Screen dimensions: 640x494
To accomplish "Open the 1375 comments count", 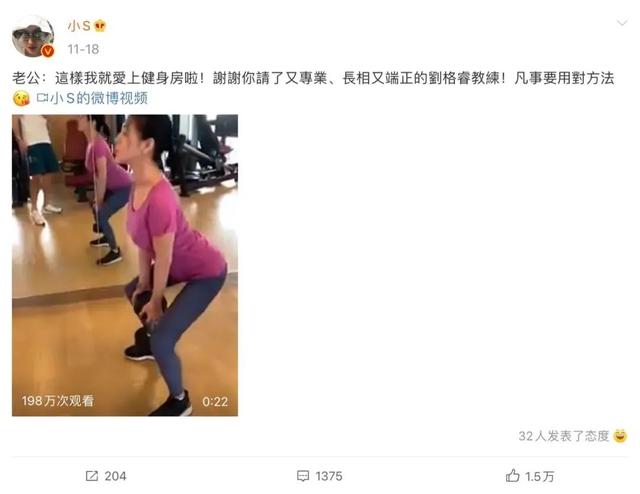I will coord(329,476).
